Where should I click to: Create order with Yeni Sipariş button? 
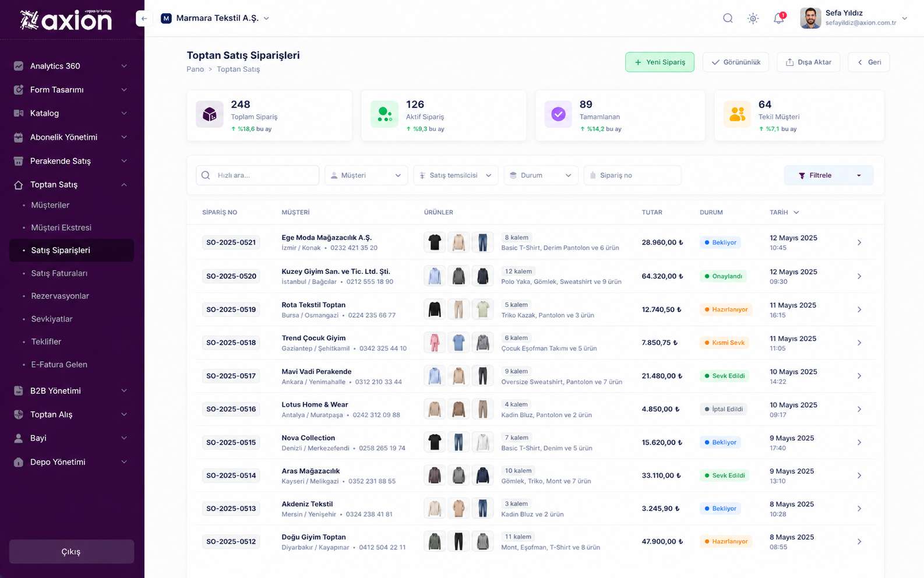[x=660, y=62]
